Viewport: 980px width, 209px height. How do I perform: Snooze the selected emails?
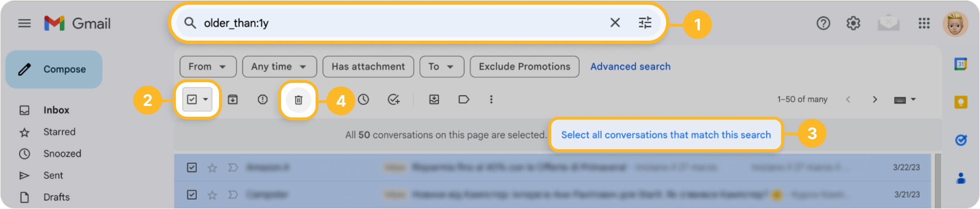(364, 100)
